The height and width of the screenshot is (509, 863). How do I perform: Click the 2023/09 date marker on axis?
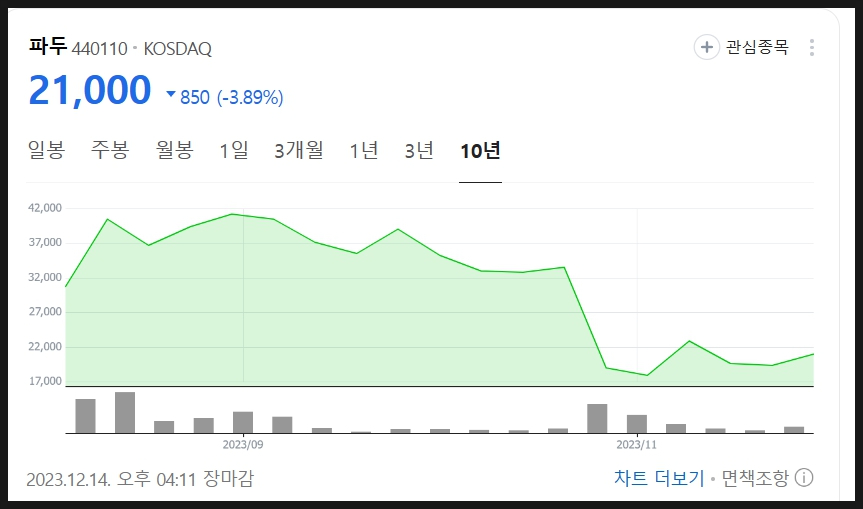[243, 445]
